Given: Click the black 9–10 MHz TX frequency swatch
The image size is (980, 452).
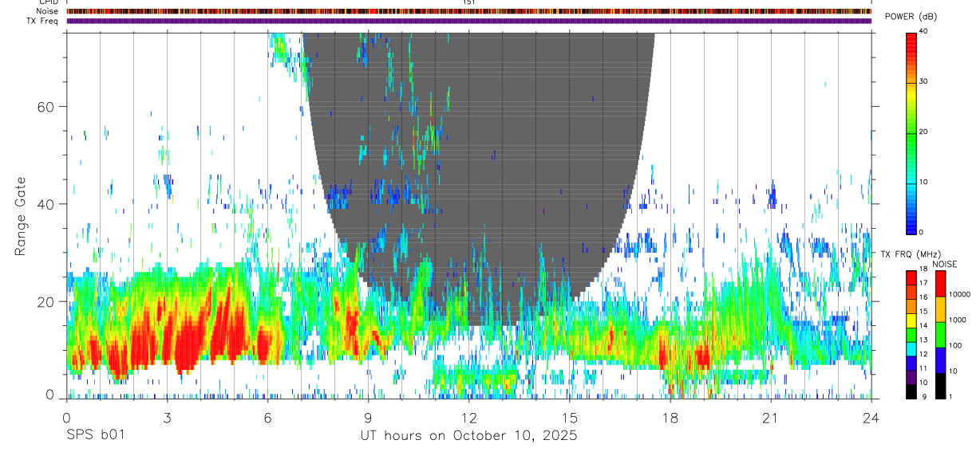Looking at the screenshot, I should [911, 391].
